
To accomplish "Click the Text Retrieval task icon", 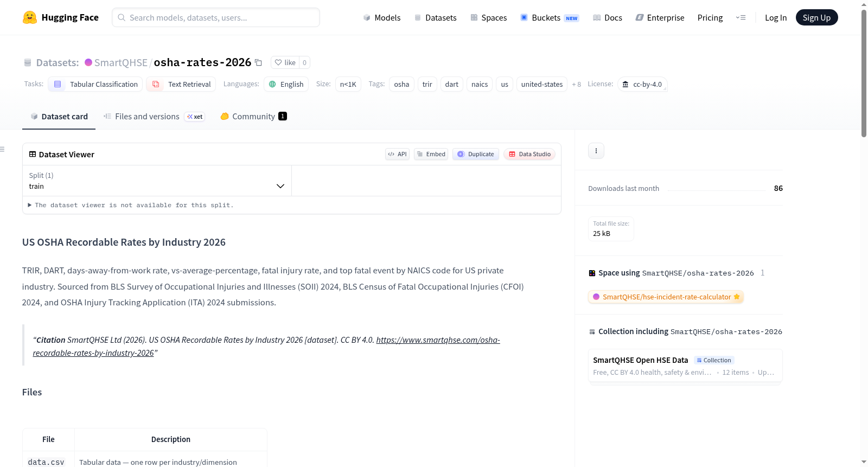I will coord(156,84).
